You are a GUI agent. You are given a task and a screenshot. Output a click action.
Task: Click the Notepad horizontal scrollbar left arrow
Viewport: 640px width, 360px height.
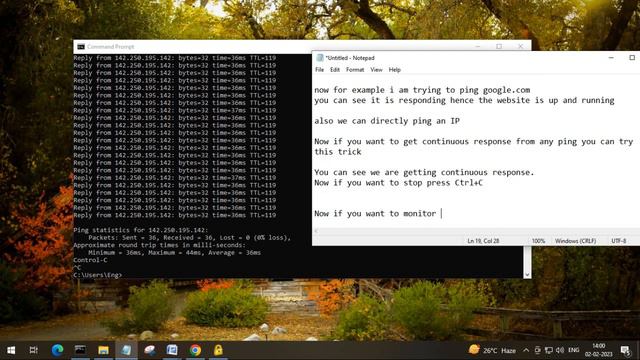click(316, 231)
